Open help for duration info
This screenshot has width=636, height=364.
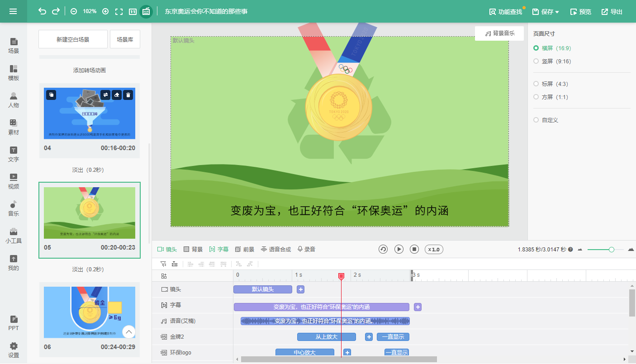click(570, 250)
